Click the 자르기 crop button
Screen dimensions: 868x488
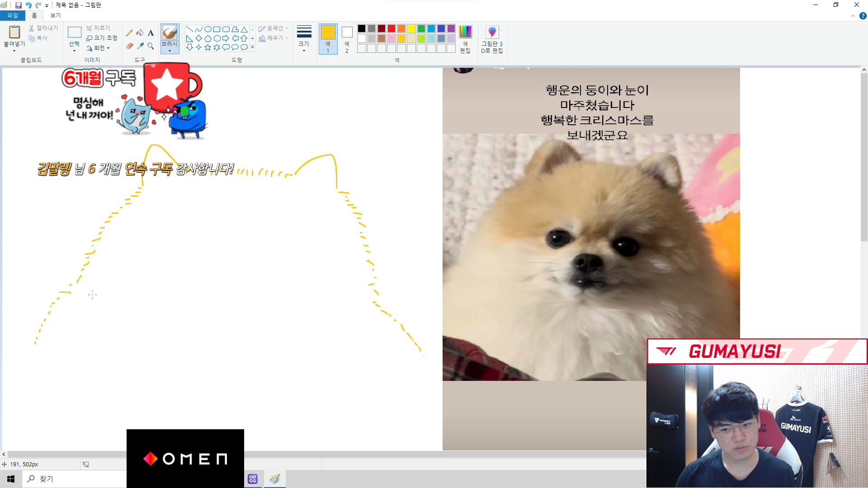click(100, 28)
